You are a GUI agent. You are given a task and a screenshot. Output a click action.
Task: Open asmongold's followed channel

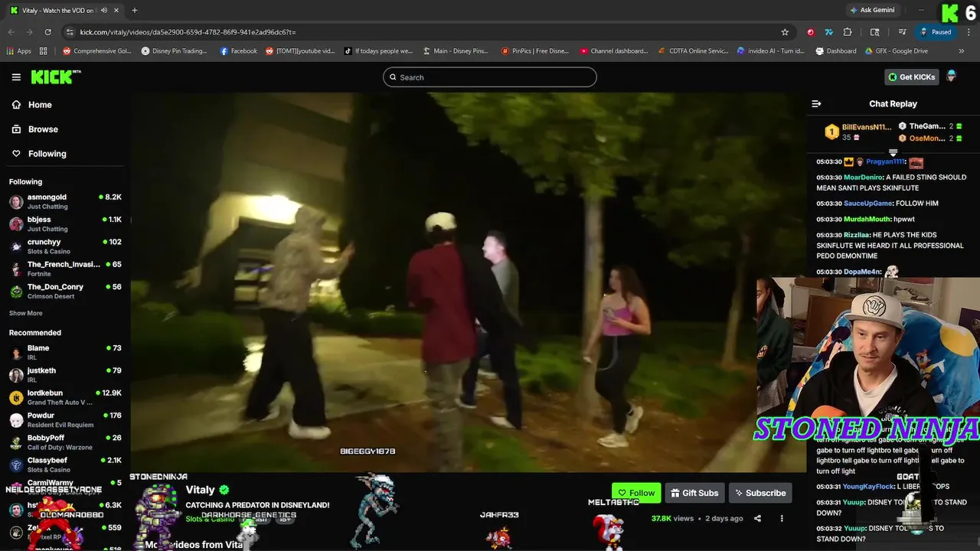pyautogui.click(x=65, y=201)
